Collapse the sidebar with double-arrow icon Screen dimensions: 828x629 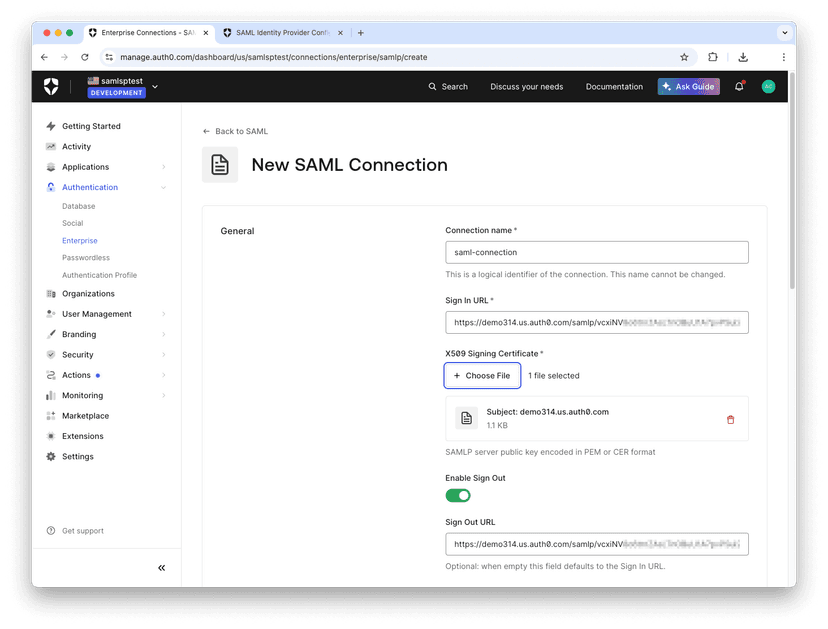(162, 568)
